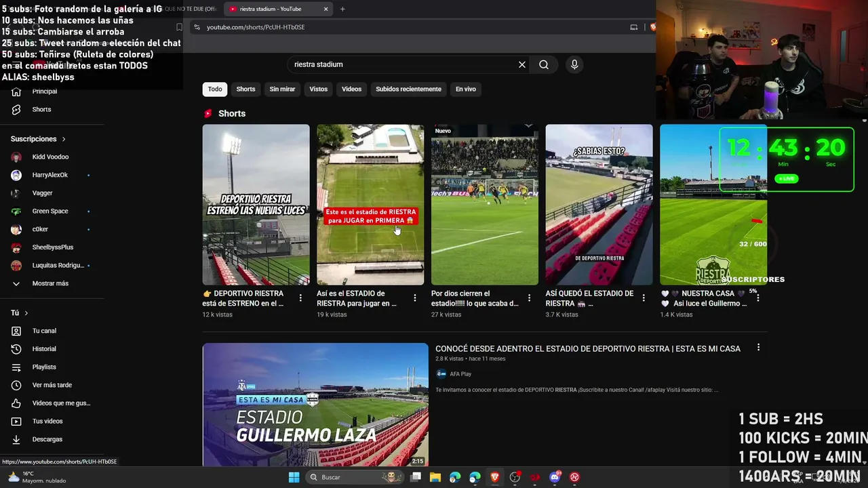Image resolution: width=868 pixels, height=488 pixels.
Task: Open 'Así es el ESTADIO de RIESTRA' short title
Action: [357, 298]
